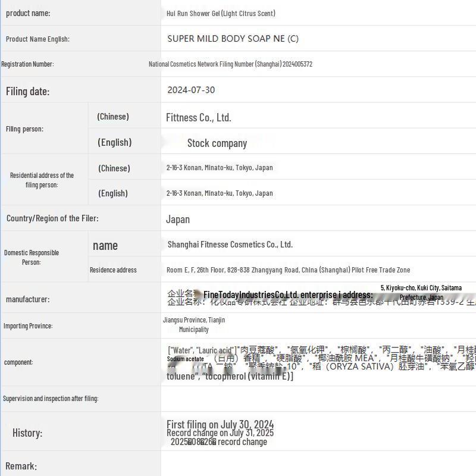Screen dimensions: 476x476
Task: Click the 'Domestic Responsible Person:' label
Action: (32, 257)
